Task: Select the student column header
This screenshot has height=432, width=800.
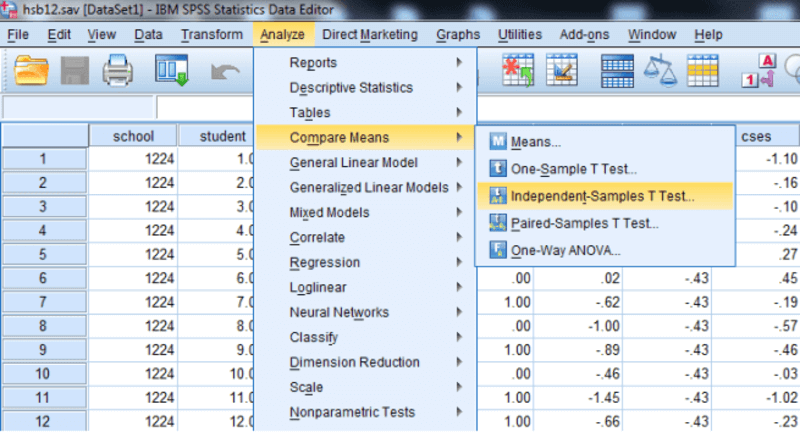Action: [x=216, y=136]
